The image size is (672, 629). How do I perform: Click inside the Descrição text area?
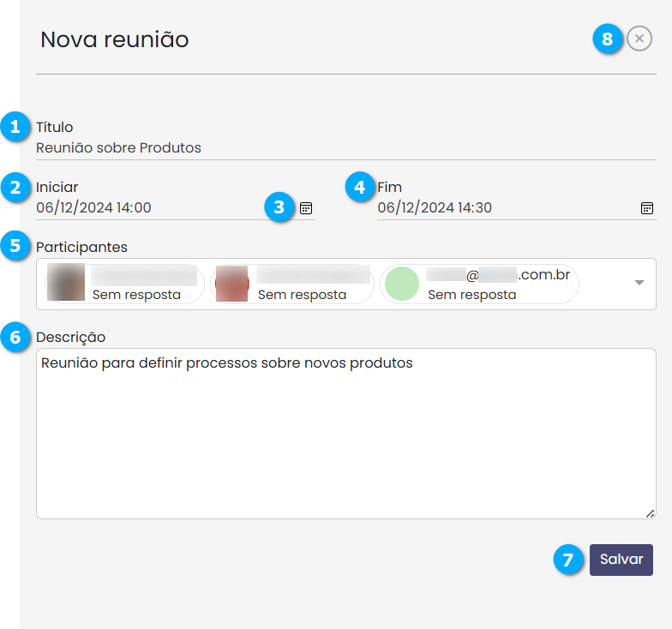343,437
